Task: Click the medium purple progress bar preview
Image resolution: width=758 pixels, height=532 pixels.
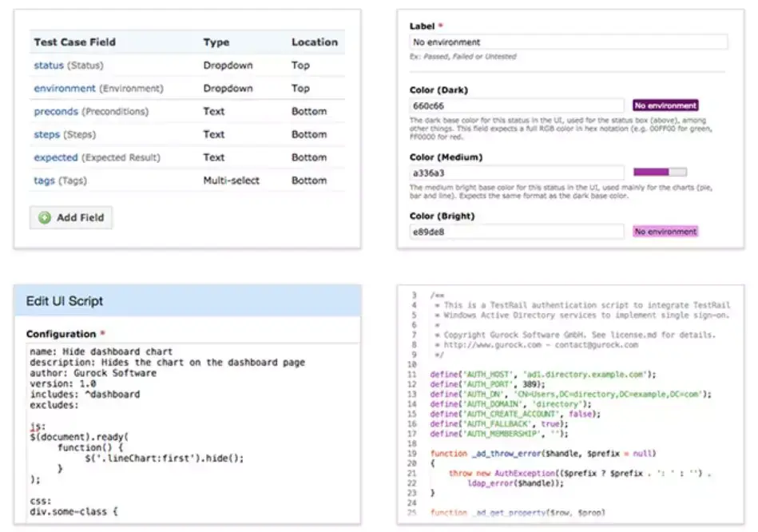Action: 660,172
